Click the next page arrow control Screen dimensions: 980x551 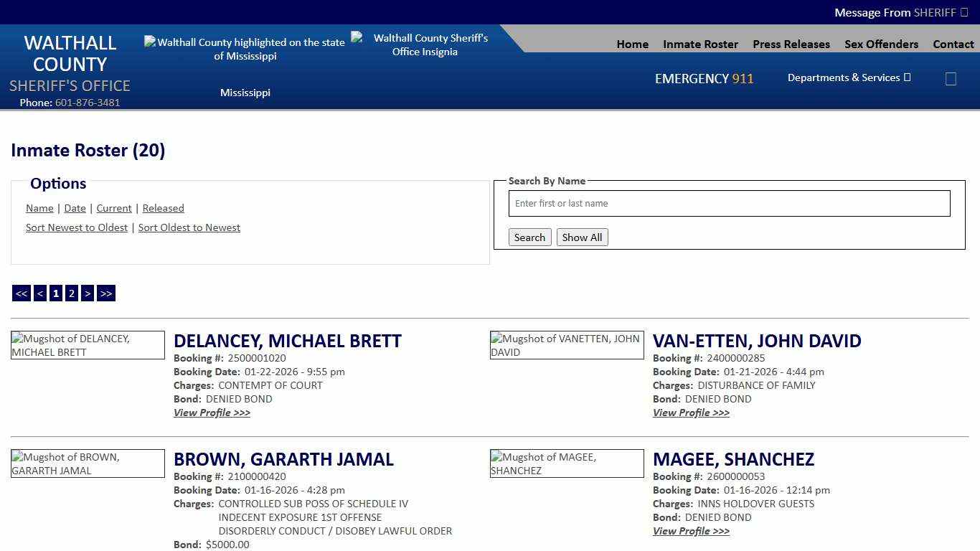88,293
